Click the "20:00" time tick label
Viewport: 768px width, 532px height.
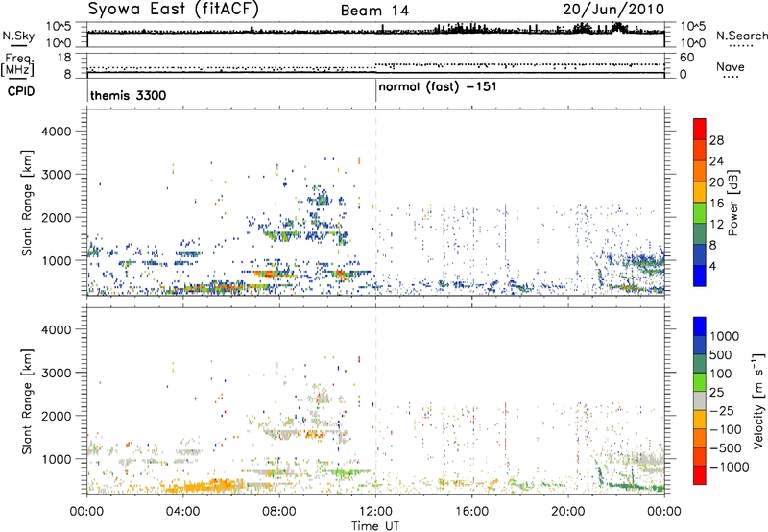567,512
